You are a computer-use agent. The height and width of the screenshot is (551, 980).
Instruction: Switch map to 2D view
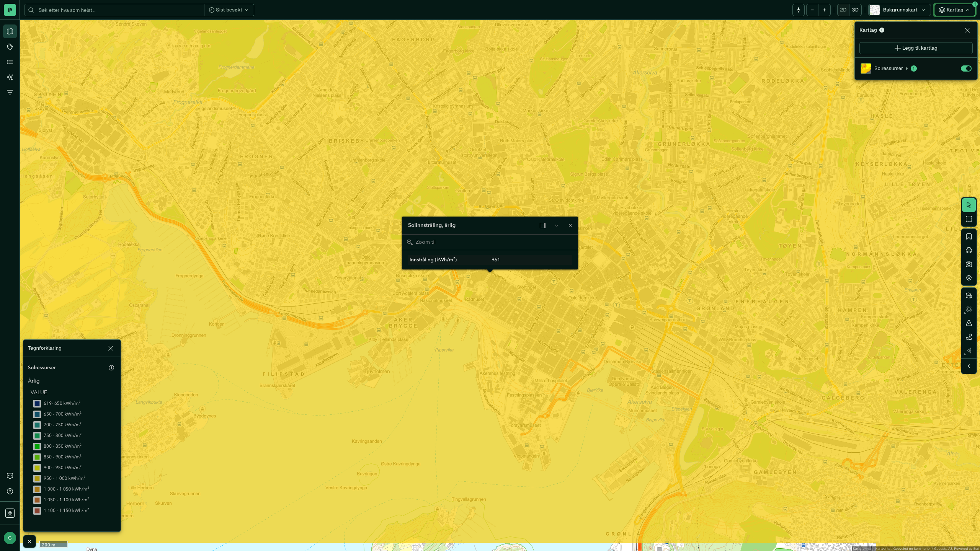[x=843, y=10]
